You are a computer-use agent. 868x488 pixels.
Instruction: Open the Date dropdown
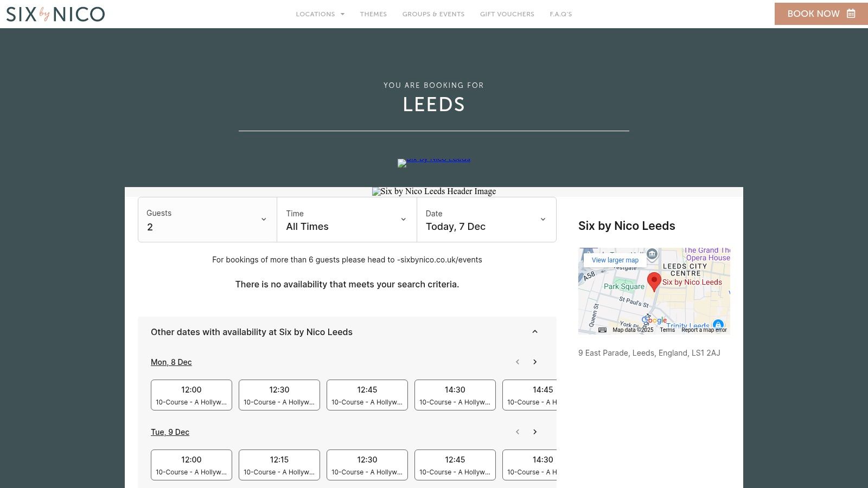[x=486, y=220]
